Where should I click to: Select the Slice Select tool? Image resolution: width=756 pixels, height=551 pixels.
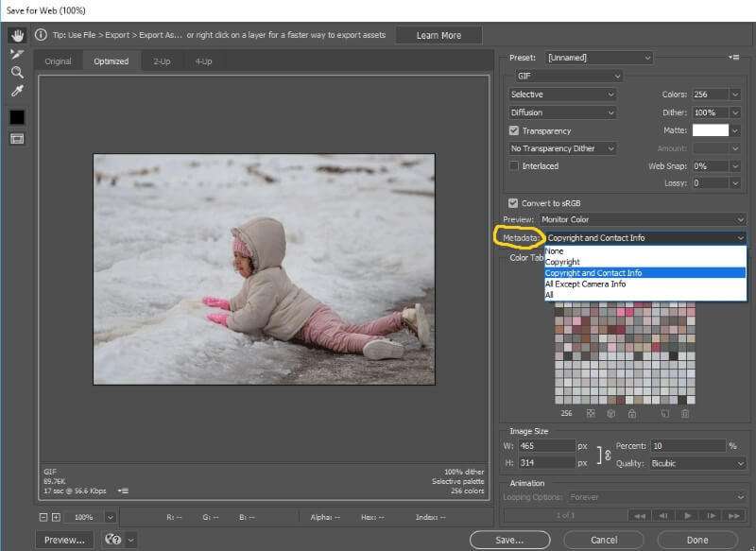pos(17,54)
